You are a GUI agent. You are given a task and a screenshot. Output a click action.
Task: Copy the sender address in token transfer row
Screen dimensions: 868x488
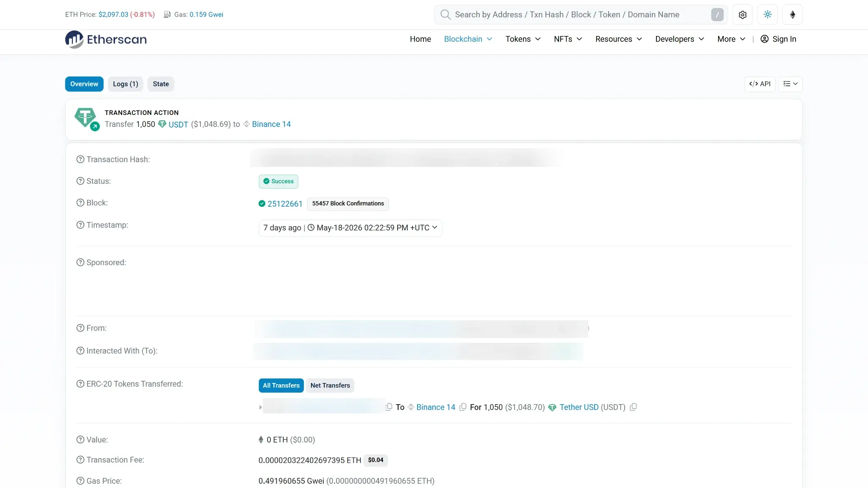click(x=389, y=407)
